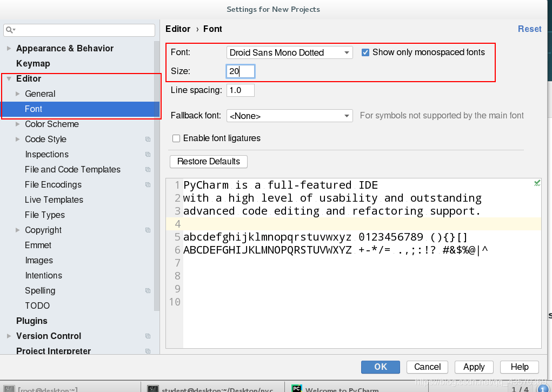
Task: Select TODO in the settings tree
Action: pyautogui.click(x=37, y=305)
